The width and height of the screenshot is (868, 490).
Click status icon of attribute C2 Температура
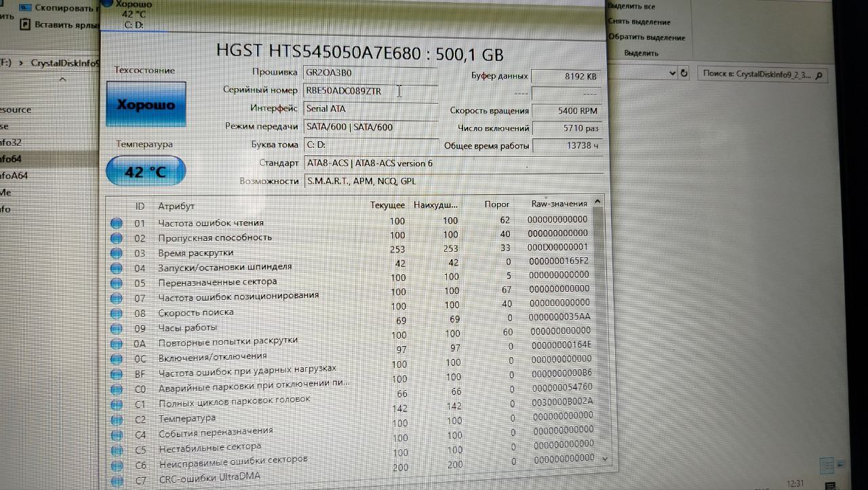[x=116, y=420]
